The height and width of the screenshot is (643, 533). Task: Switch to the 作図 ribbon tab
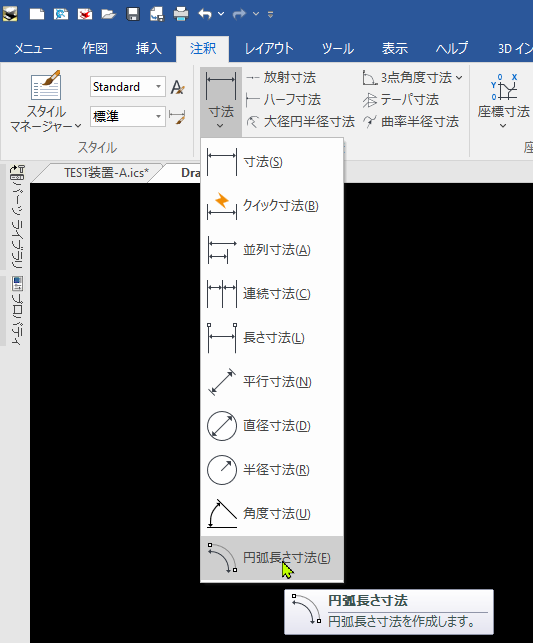click(x=94, y=49)
